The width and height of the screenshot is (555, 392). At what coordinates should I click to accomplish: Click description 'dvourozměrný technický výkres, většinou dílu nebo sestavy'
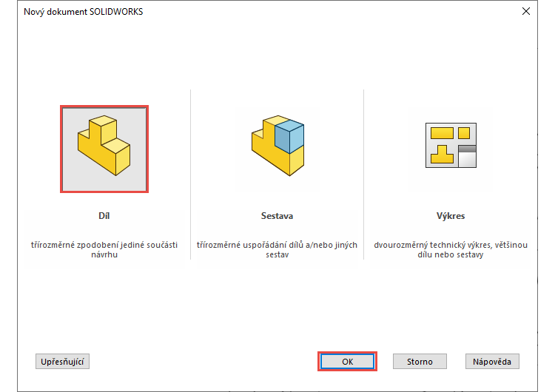click(x=451, y=249)
